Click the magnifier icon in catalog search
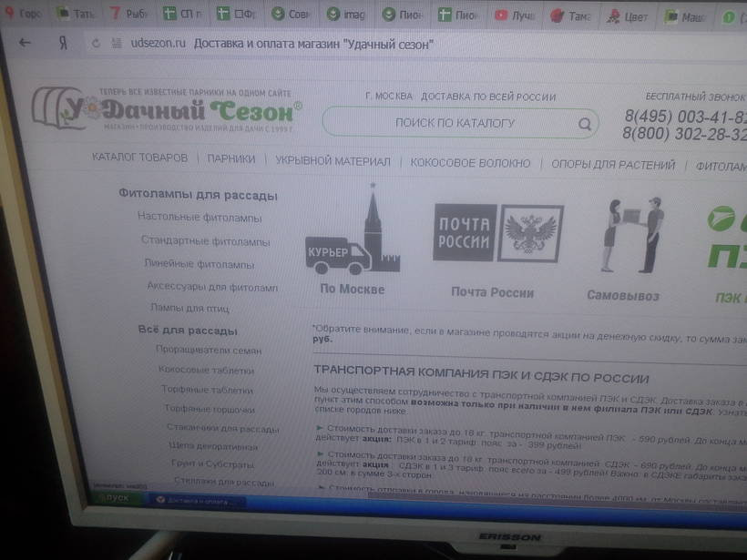The width and height of the screenshot is (747, 560). click(x=584, y=124)
